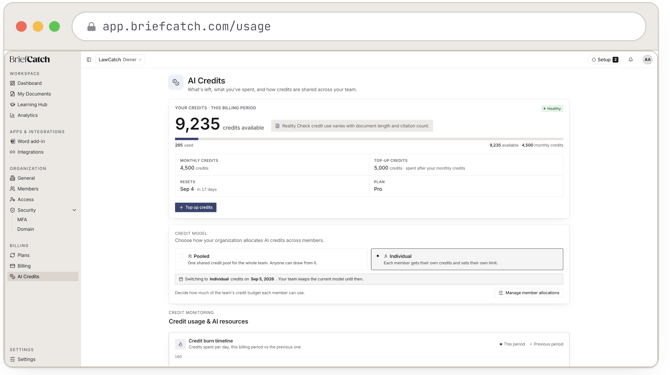Open the AA user avatar menu
670x375 pixels.
(647, 60)
